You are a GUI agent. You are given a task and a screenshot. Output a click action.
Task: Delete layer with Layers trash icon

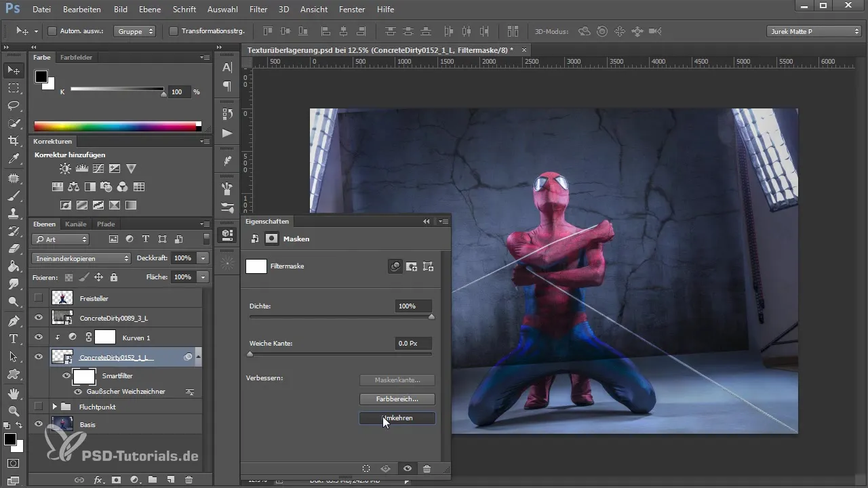[189, 480]
